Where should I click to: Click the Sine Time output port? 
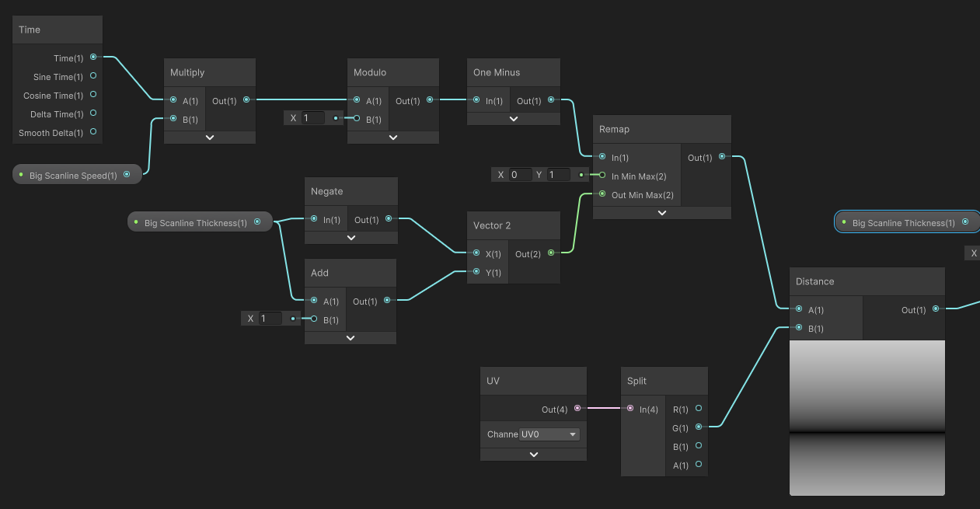point(93,76)
